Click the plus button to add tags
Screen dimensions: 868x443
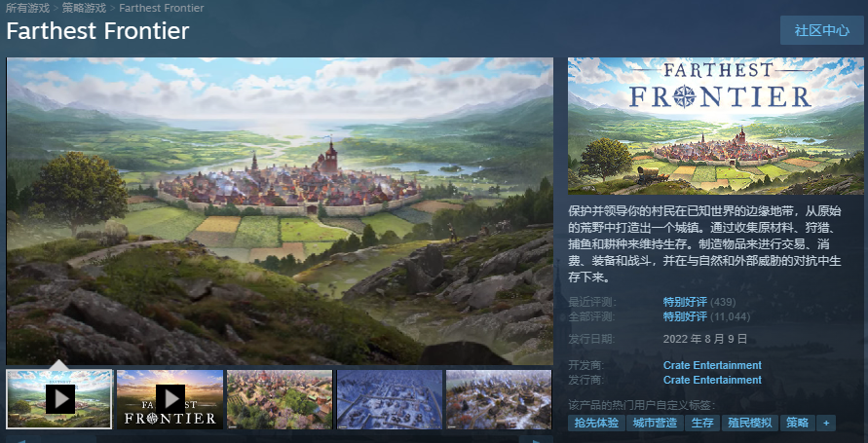pos(826,424)
